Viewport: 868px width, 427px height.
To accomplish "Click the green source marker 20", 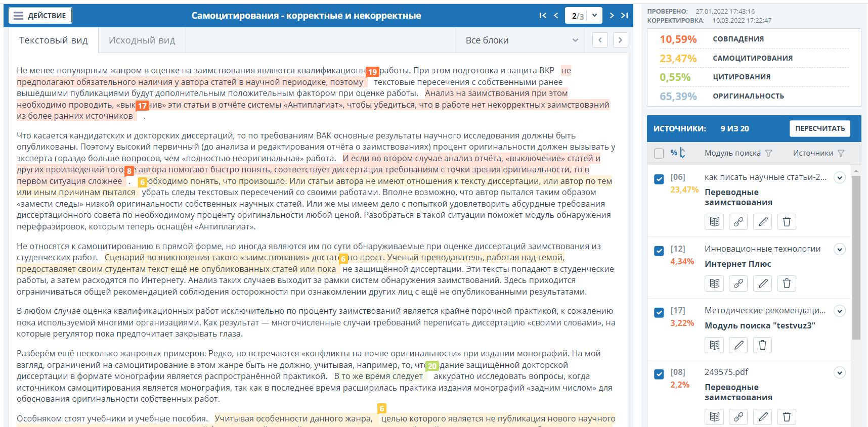I will tap(432, 366).
